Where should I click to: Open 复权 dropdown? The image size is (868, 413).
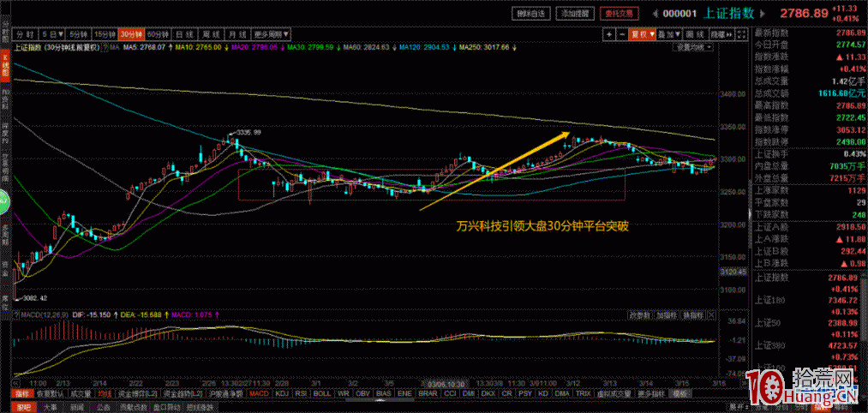pos(642,34)
